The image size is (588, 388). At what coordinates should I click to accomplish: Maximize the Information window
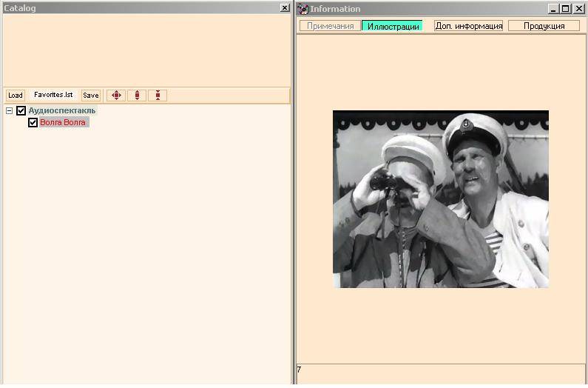click(x=566, y=9)
